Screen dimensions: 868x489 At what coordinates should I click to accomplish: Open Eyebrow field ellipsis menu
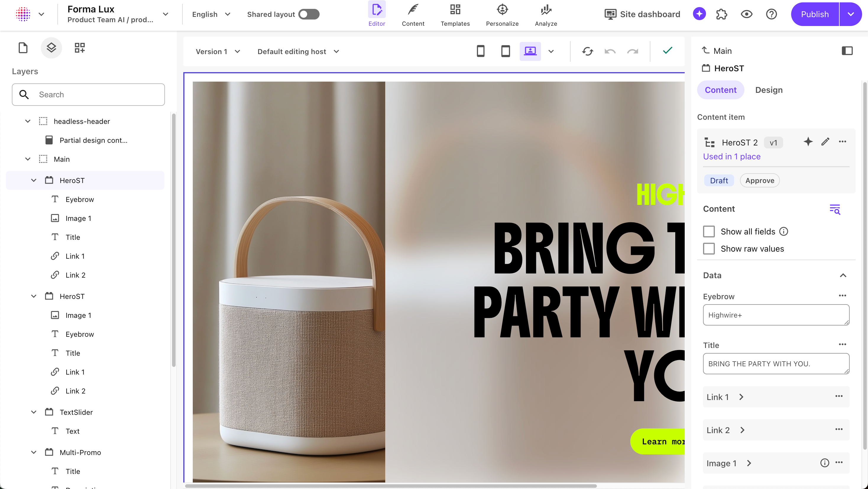[x=842, y=296]
